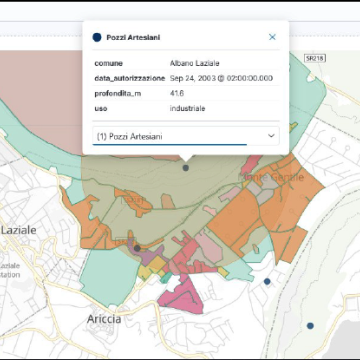Click the comune field label
Viewport: 360px width, 360px height.
pyautogui.click(x=109, y=63)
